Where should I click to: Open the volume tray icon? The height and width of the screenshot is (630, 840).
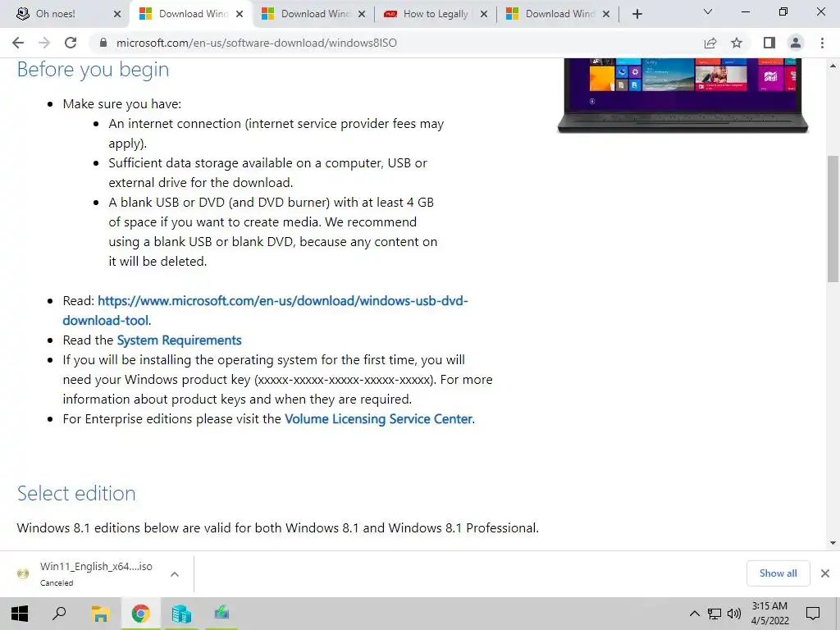tap(734, 614)
